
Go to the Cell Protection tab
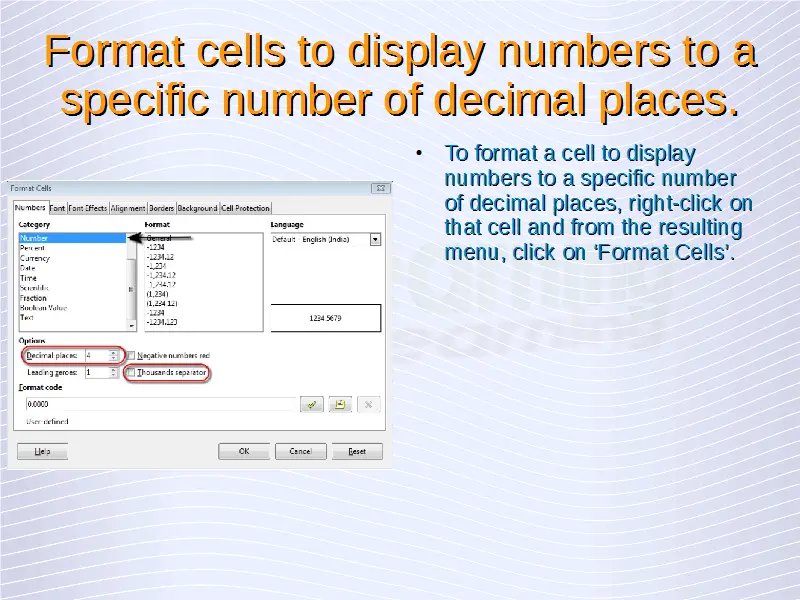(245, 208)
